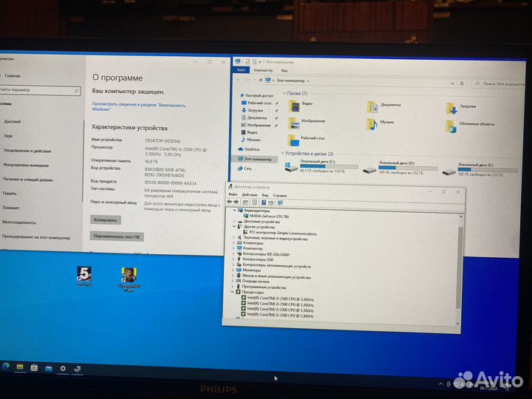Click the Explorer search box
Screen dimensions: 532x399
coord(498,83)
